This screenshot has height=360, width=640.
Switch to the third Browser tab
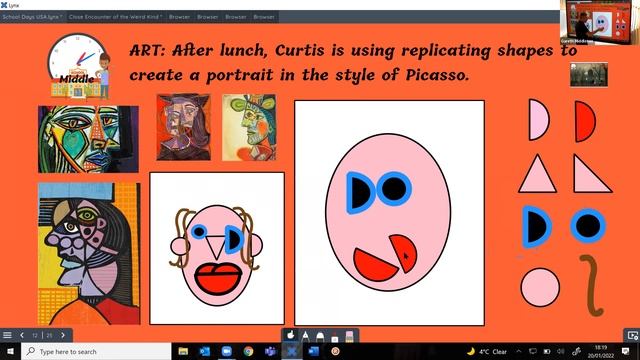[236, 17]
